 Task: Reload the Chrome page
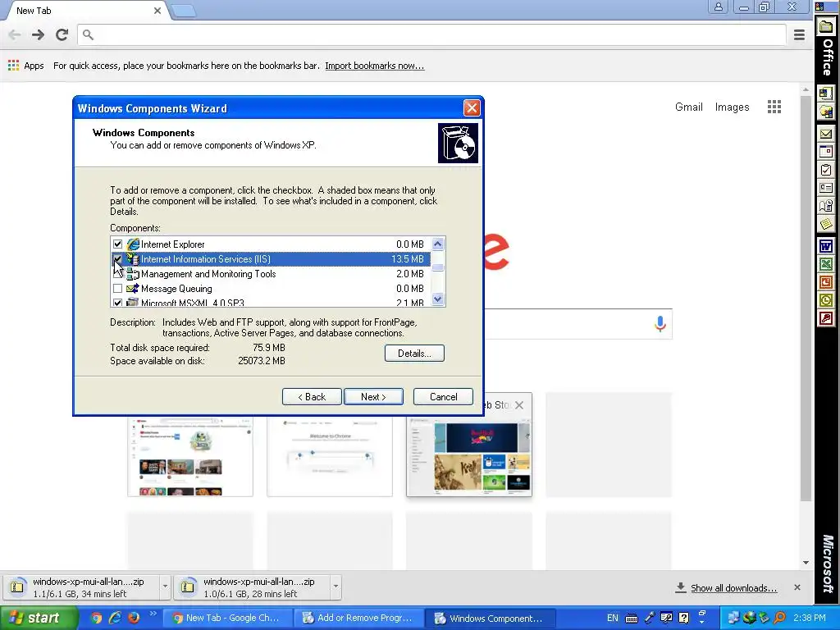coord(62,34)
